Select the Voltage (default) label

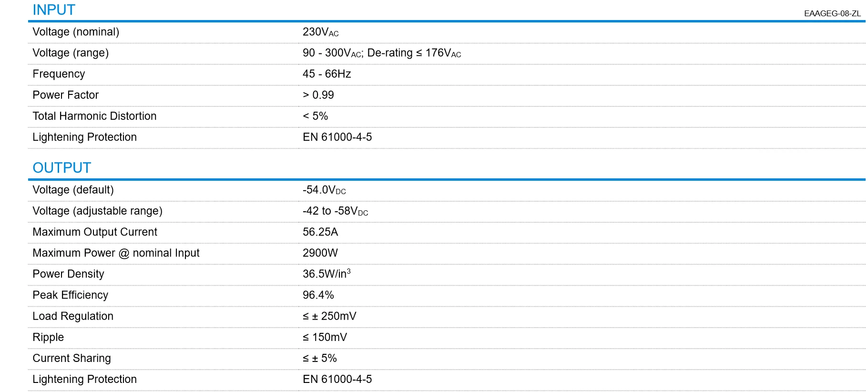[73, 190]
